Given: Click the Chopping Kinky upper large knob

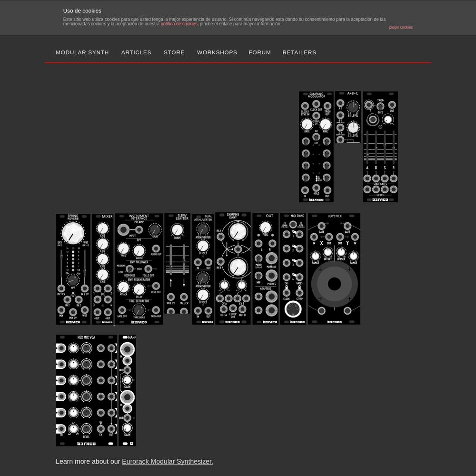Looking at the screenshot, I should (x=238, y=232).
